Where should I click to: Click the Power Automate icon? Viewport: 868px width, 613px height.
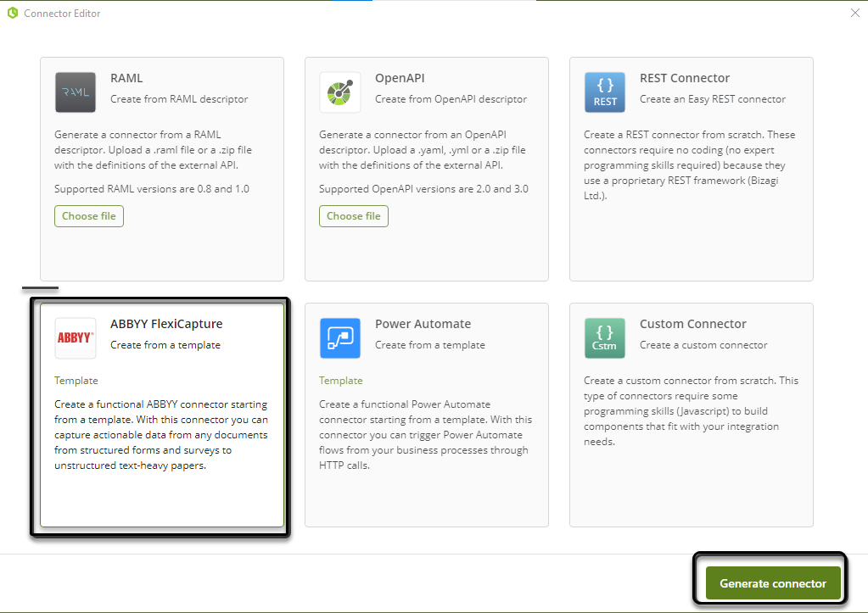coord(340,338)
